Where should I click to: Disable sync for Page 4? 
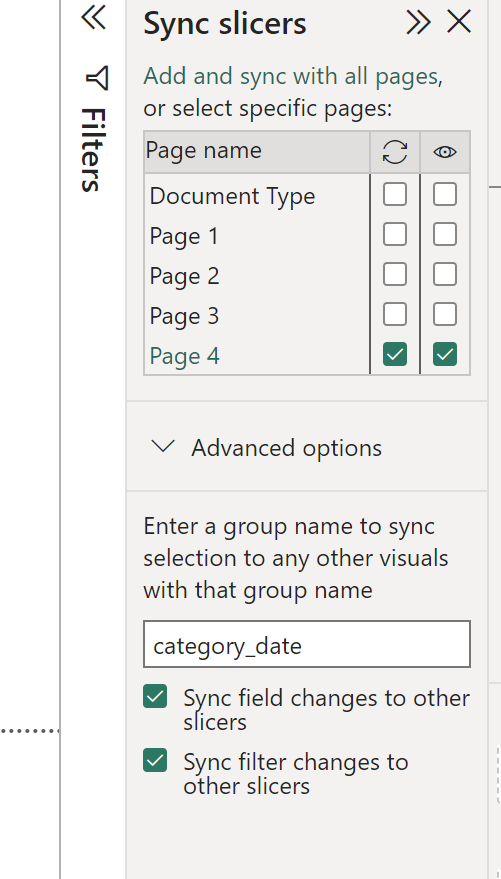(x=395, y=354)
